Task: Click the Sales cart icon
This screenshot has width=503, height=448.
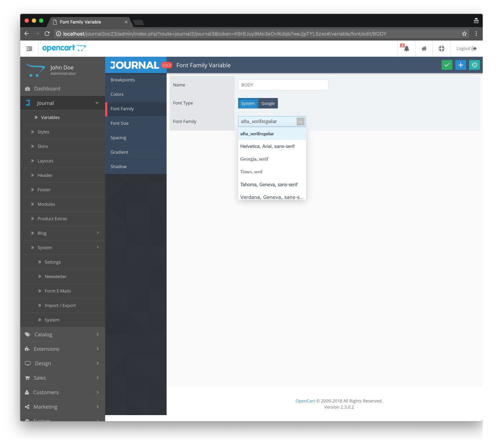Action: [27, 378]
